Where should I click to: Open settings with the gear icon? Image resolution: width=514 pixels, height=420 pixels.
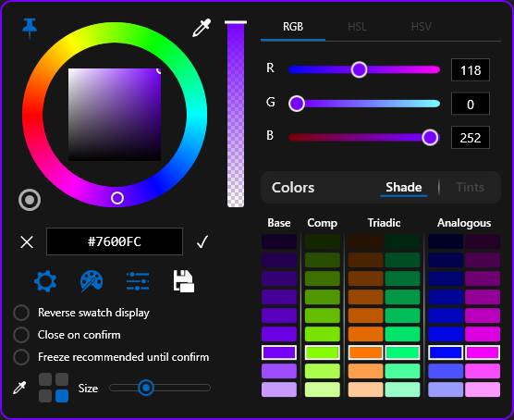(45, 281)
